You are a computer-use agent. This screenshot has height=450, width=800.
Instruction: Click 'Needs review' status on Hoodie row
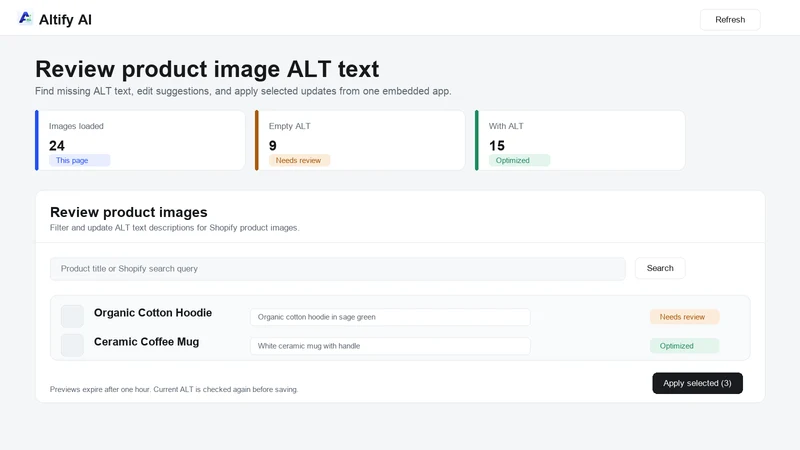(x=684, y=317)
